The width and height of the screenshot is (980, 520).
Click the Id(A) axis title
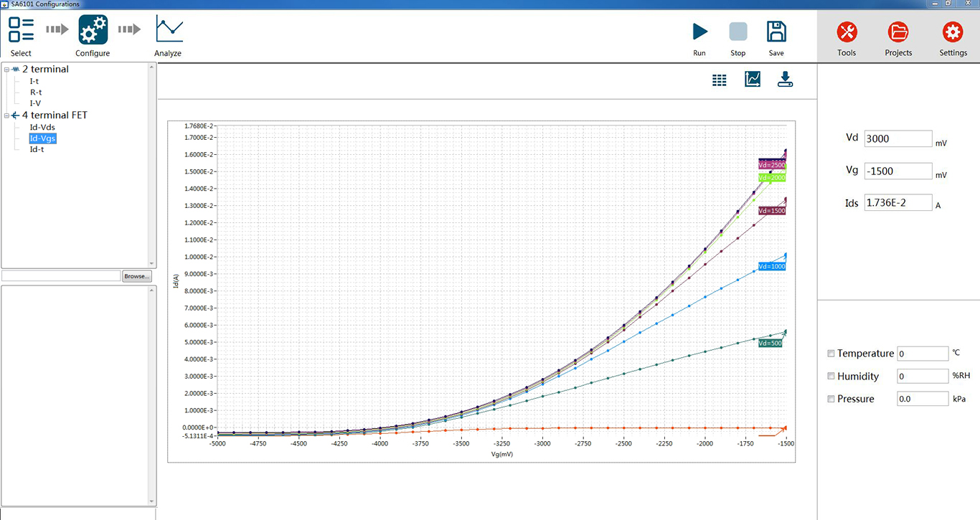[176, 282]
